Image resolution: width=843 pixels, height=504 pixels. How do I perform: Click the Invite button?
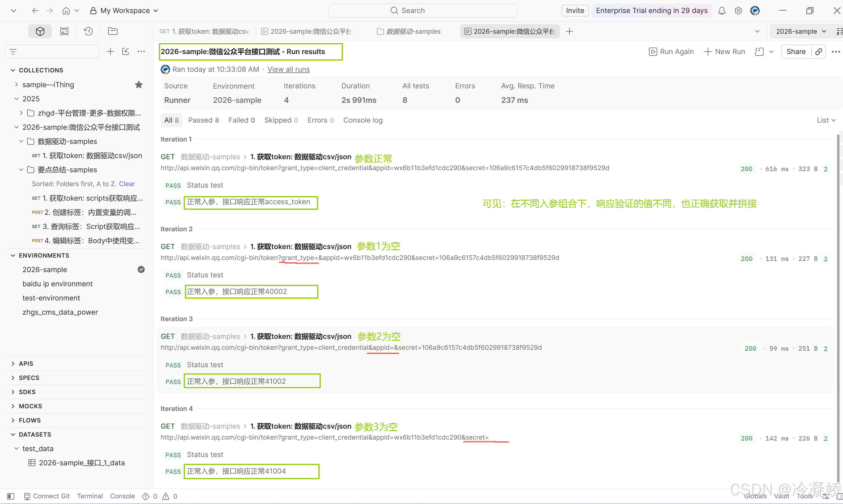tap(575, 11)
